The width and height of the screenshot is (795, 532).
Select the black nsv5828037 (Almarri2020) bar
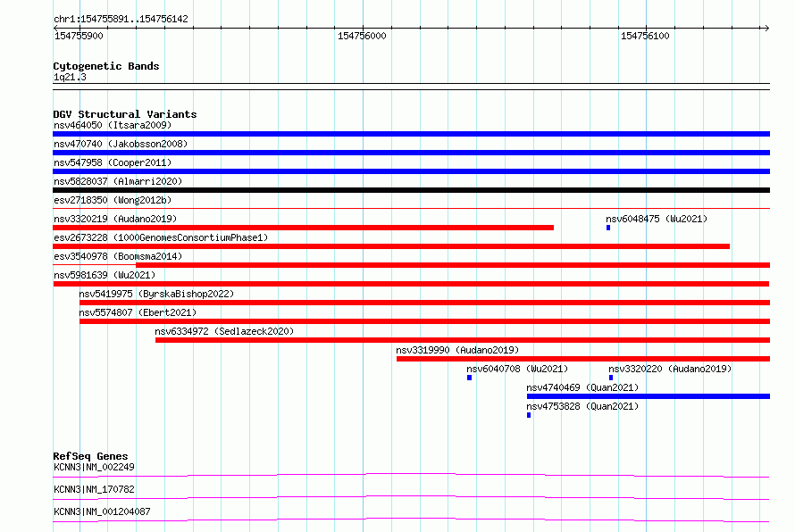tap(411, 190)
